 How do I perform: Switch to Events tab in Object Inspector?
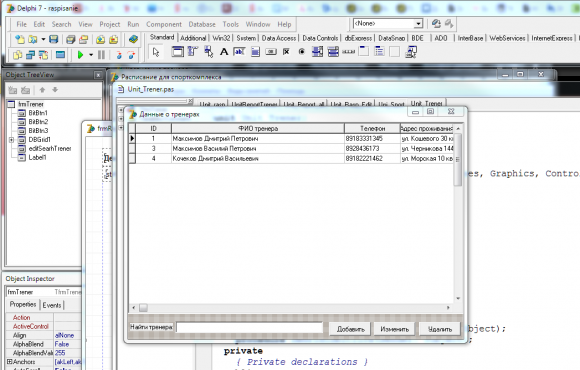[x=52, y=305]
